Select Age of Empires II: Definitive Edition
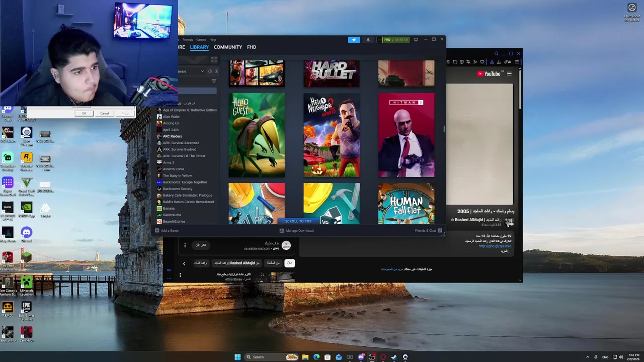The width and height of the screenshot is (644, 362). [187, 110]
